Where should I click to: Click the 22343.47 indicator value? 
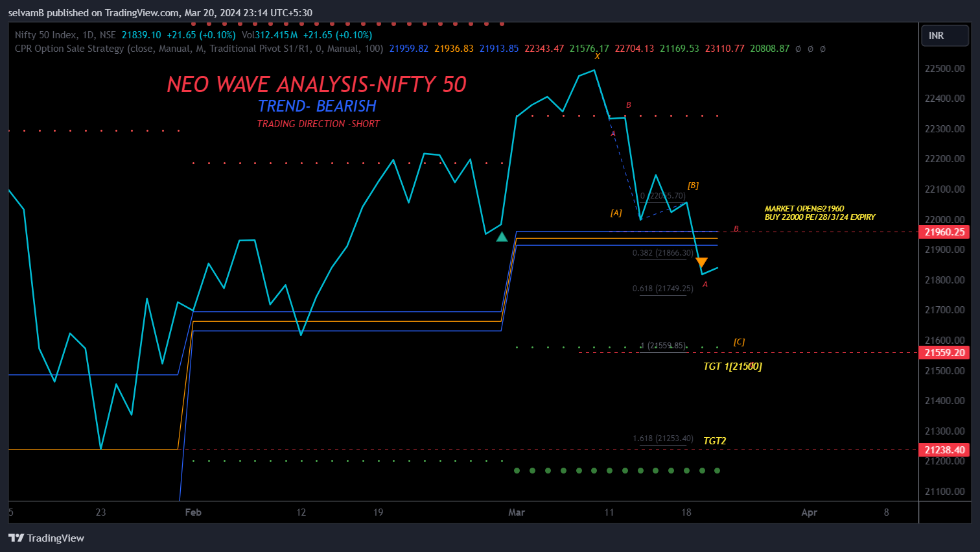[544, 49]
